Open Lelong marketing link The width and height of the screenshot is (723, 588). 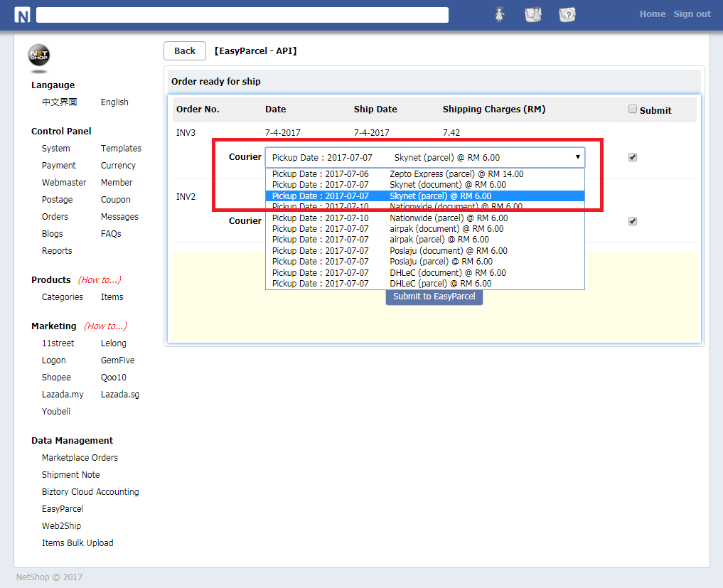114,343
